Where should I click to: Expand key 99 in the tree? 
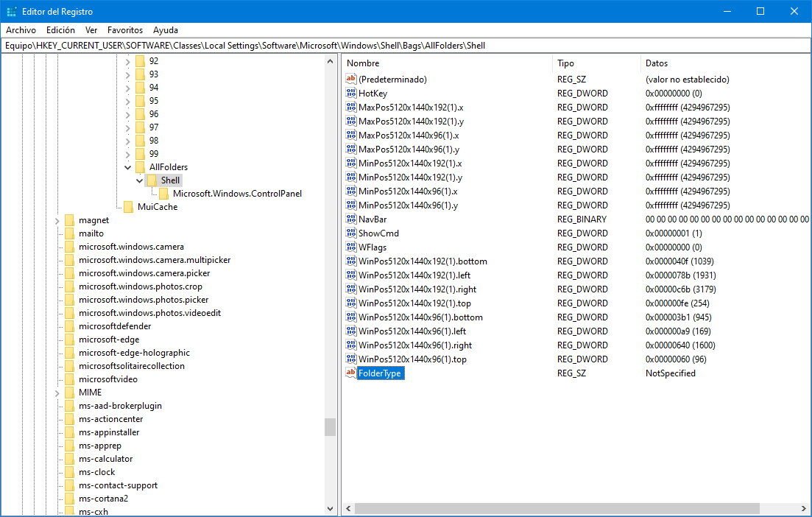tap(127, 155)
